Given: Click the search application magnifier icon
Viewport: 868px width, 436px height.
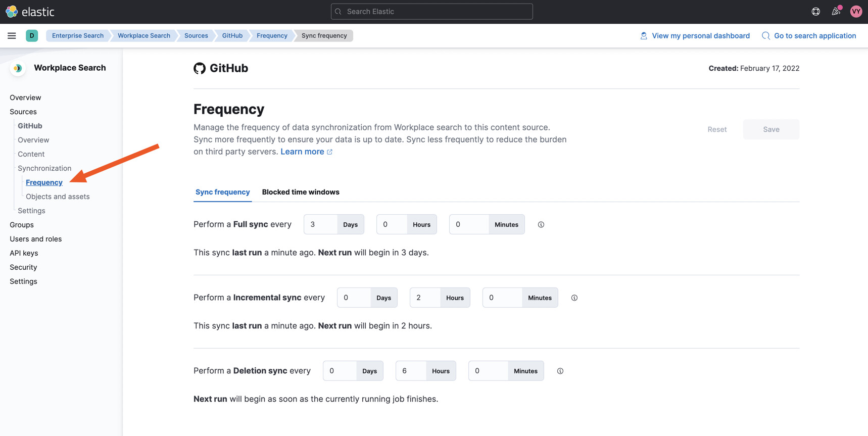Looking at the screenshot, I should (766, 35).
